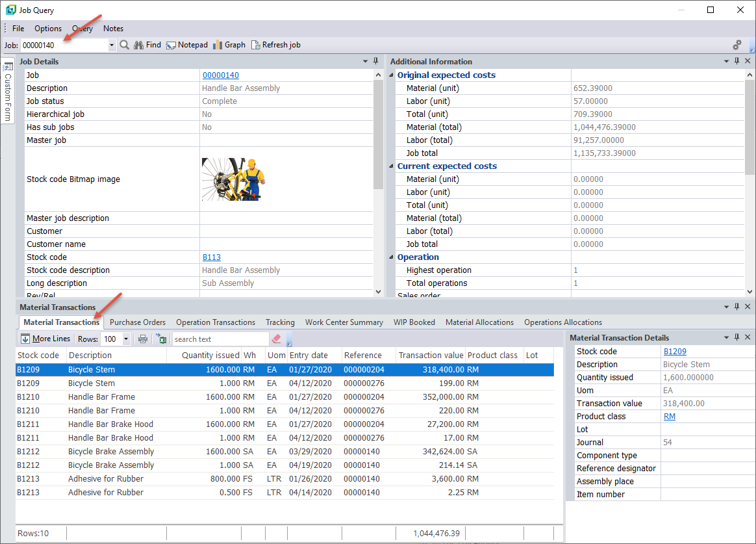Click the Additional Information vertical scrollbar
Image resolution: width=756 pixels, height=544 pixels.
750,128
